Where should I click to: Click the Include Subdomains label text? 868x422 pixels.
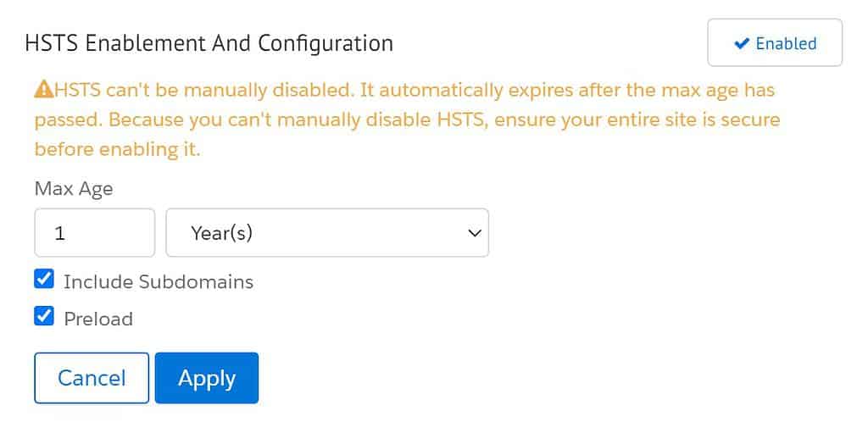[x=159, y=282]
